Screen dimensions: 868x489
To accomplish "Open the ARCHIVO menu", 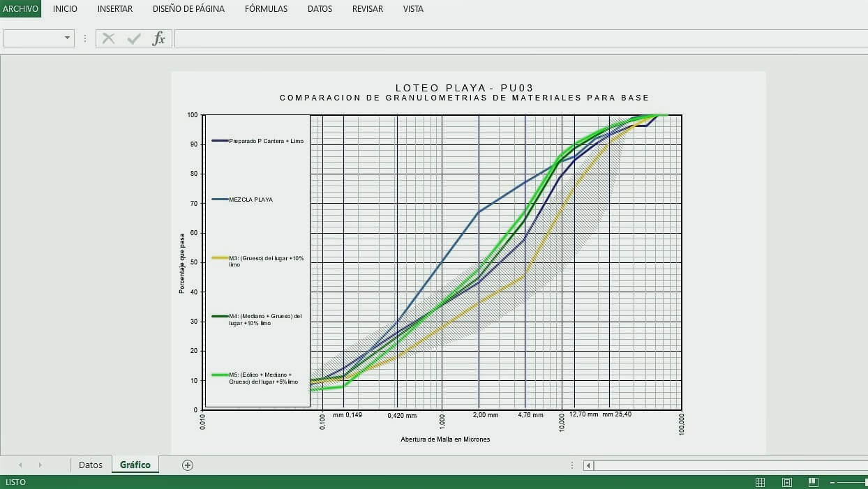I will [x=20, y=9].
